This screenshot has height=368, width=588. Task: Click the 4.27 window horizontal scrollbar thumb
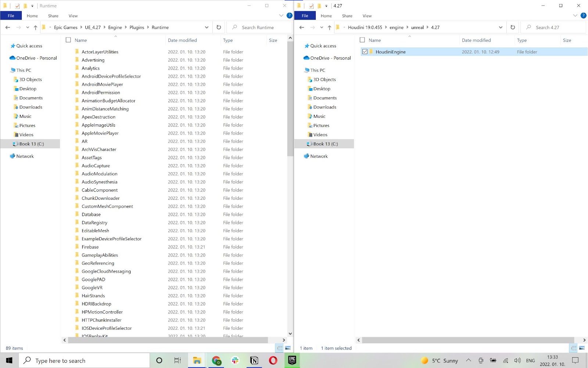[468, 340]
